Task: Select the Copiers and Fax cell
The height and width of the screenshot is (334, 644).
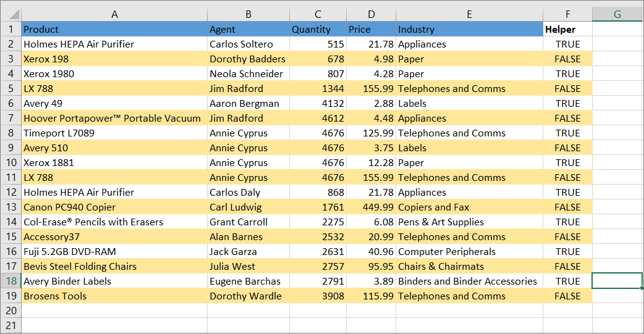Action: tap(469, 207)
